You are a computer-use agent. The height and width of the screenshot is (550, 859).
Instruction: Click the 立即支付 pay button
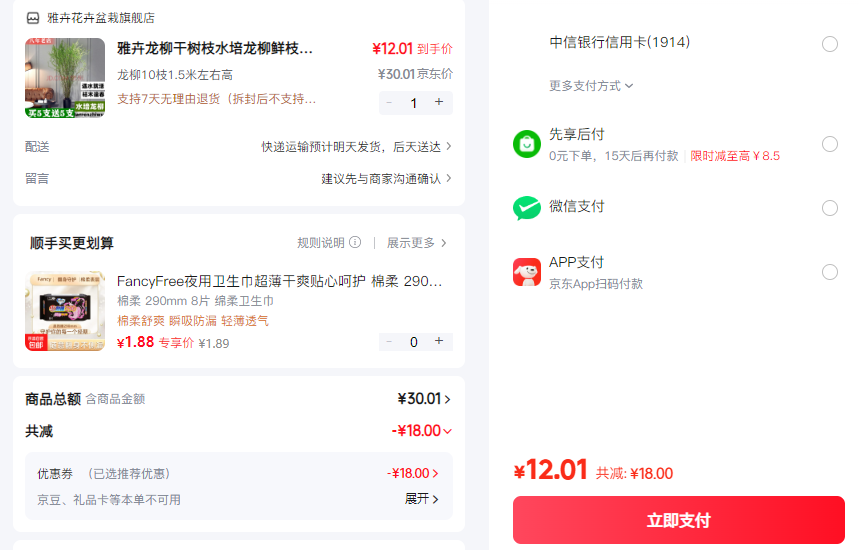(678, 520)
